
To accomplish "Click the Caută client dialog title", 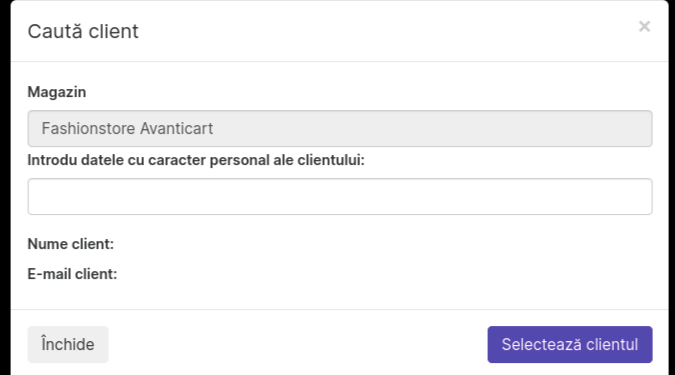I will click(83, 31).
